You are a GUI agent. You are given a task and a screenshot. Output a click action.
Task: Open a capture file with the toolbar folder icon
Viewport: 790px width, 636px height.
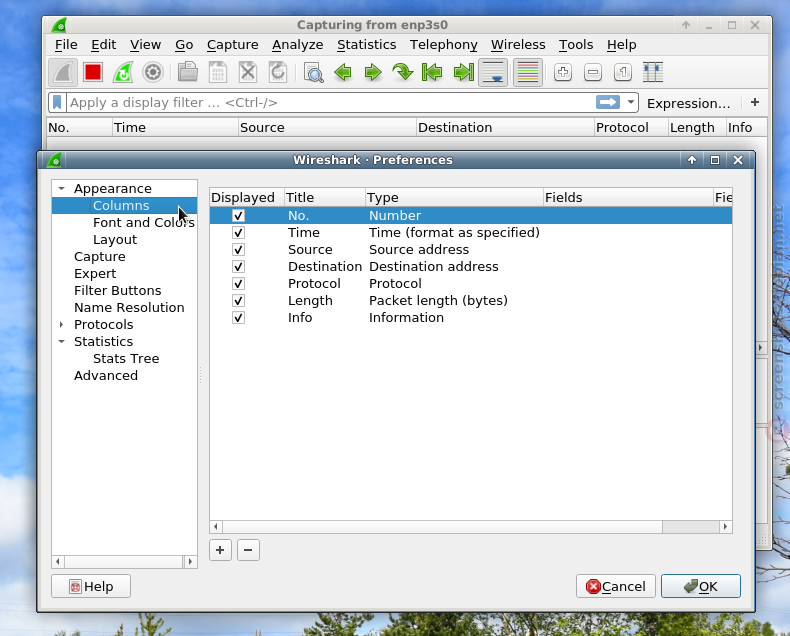pos(187,73)
